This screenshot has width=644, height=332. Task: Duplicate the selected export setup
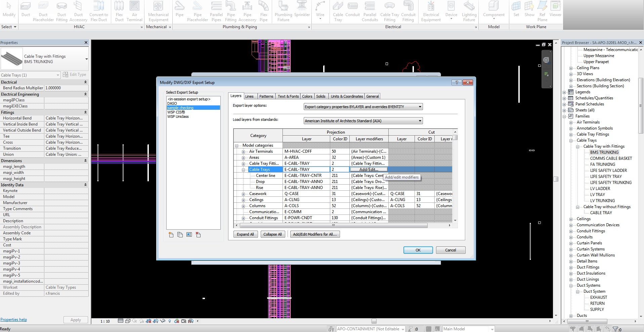180,235
